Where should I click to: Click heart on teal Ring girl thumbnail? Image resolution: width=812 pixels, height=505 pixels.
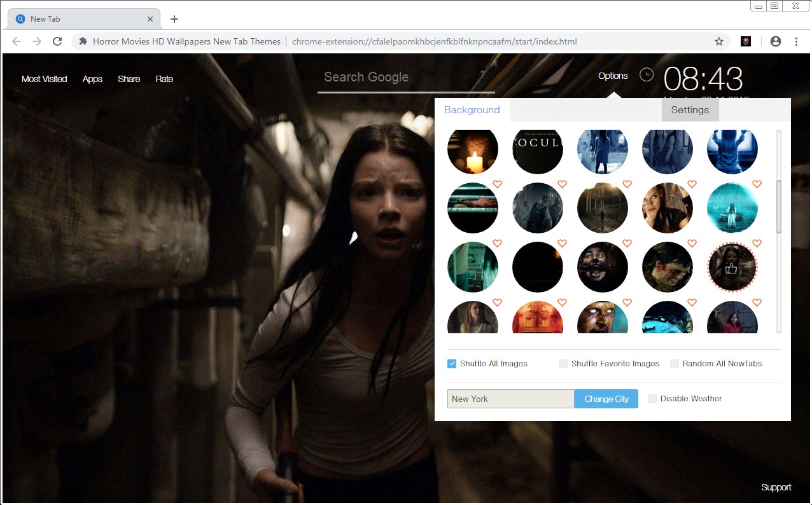[x=757, y=184]
